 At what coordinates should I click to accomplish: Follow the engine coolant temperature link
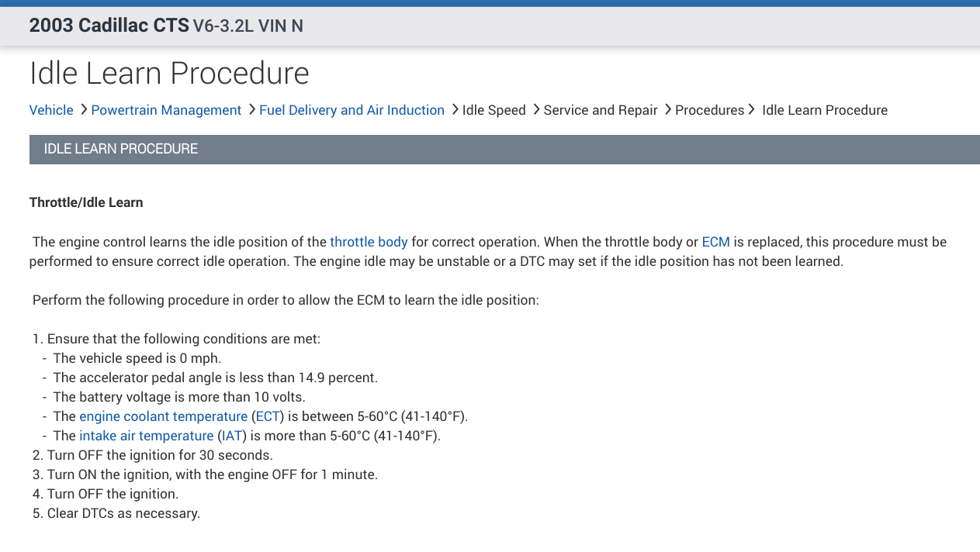point(163,416)
